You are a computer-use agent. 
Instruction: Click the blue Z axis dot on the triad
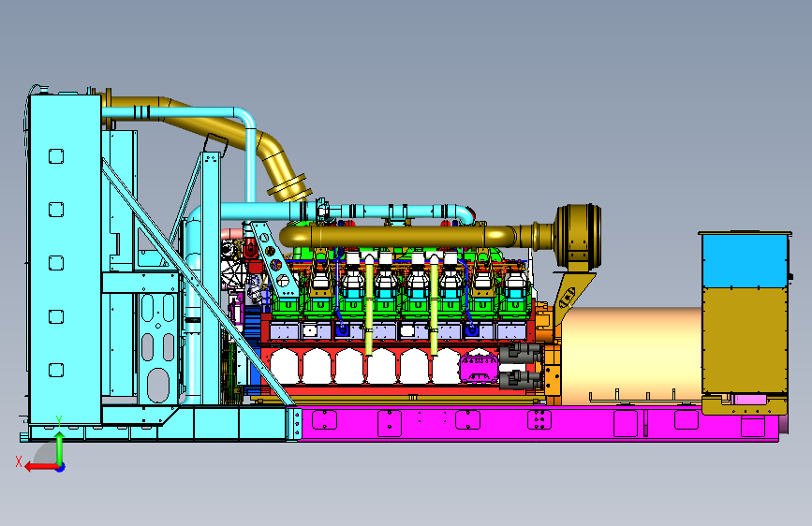click(61, 467)
